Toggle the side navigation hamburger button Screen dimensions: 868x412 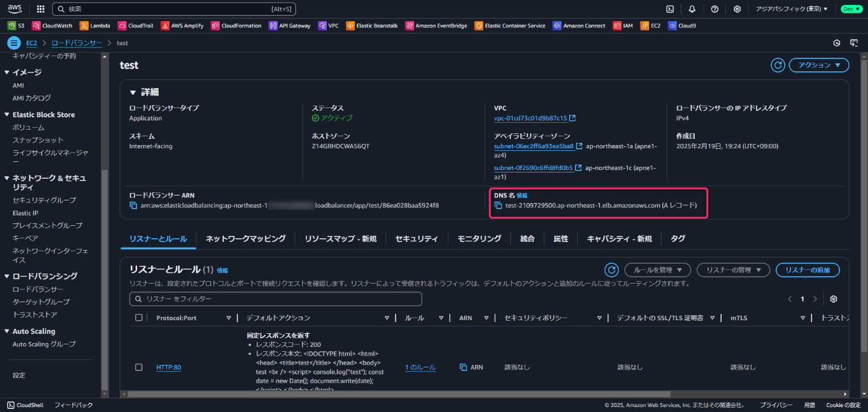pyautogui.click(x=14, y=43)
